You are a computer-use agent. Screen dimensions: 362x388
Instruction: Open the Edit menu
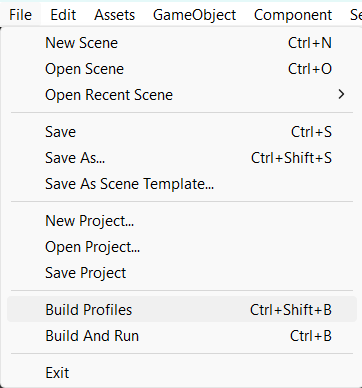click(63, 15)
